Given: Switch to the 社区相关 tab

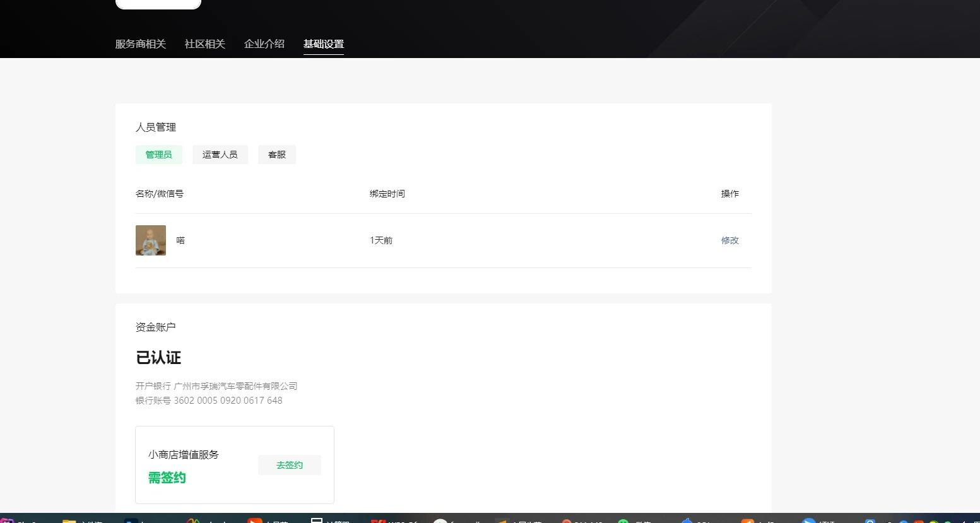Looking at the screenshot, I should pos(204,44).
